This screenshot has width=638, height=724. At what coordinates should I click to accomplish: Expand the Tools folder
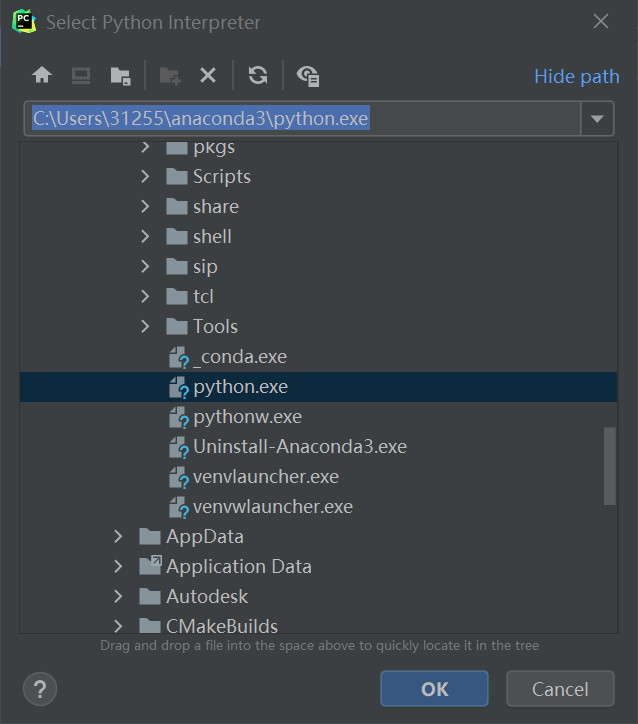(x=145, y=326)
